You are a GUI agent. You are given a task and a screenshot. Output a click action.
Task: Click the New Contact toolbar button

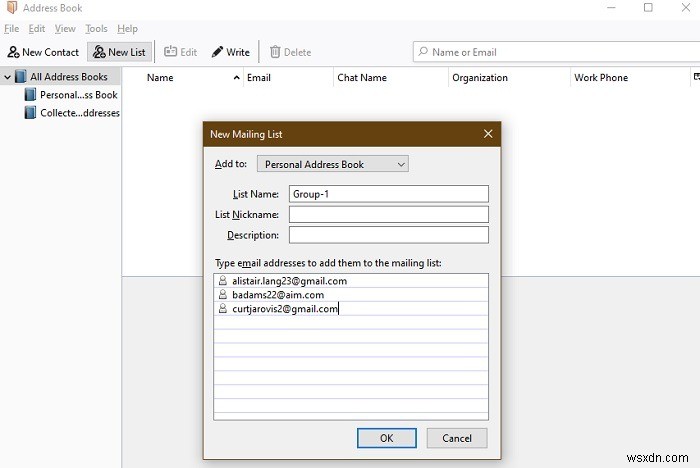pyautogui.click(x=43, y=52)
